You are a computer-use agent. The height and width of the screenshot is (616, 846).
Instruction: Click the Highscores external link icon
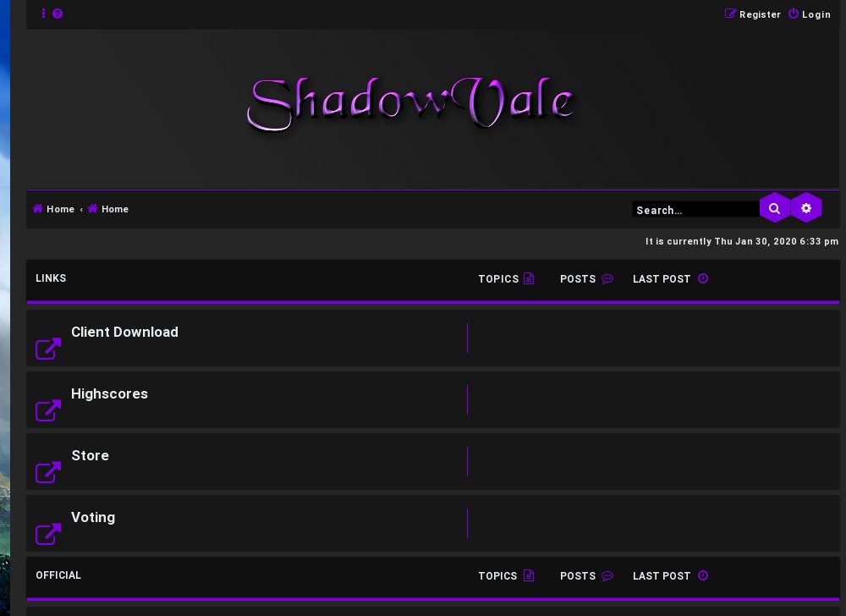point(47,410)
